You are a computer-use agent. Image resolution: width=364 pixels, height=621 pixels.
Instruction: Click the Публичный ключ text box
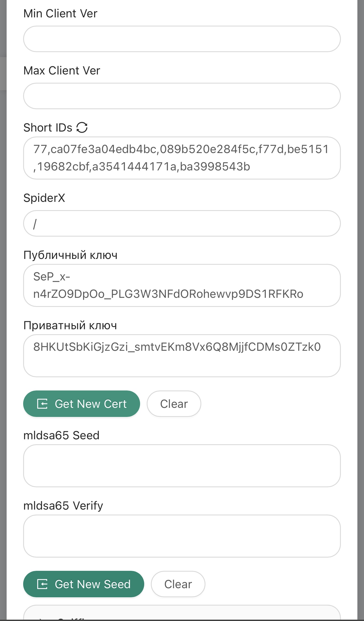pyautogui.click(x=182, y=285)
